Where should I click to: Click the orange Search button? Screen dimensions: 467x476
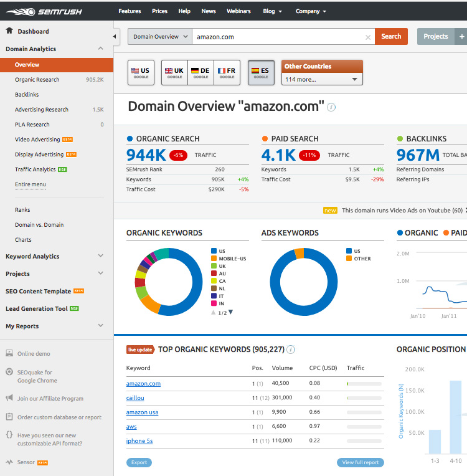click(391, 36)
